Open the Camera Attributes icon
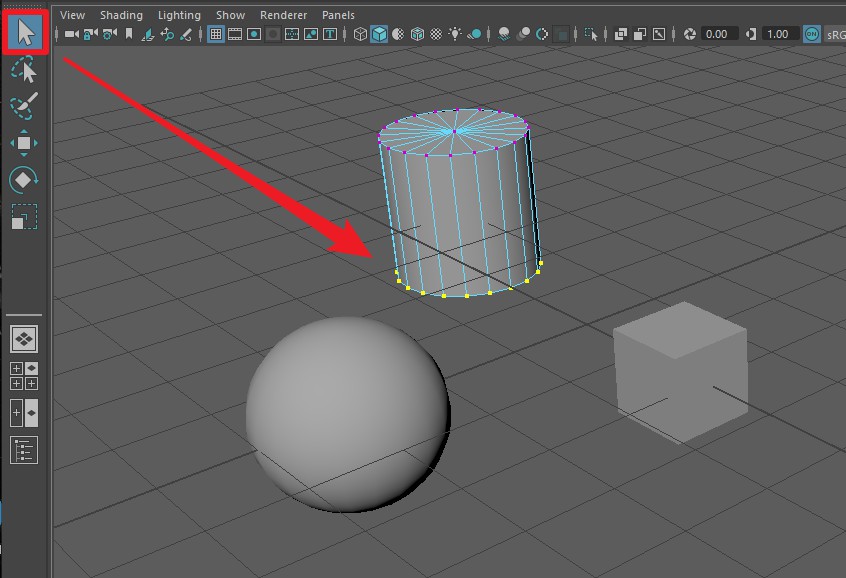 [110, 35]
